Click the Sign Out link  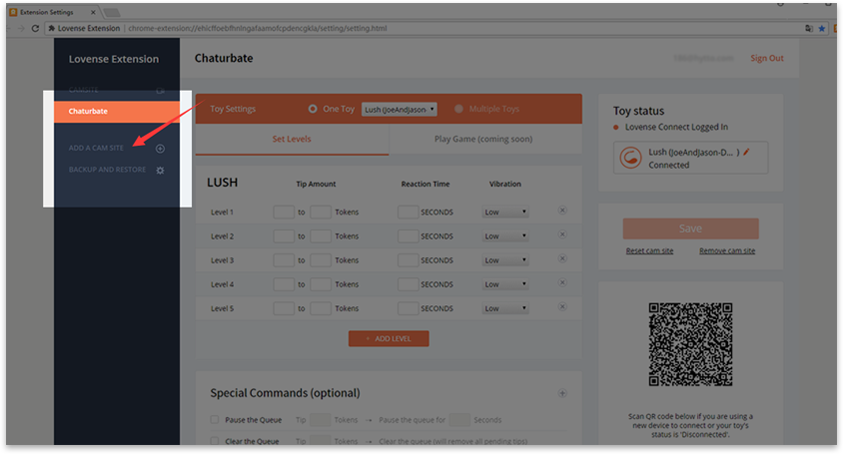coord(767,59)
